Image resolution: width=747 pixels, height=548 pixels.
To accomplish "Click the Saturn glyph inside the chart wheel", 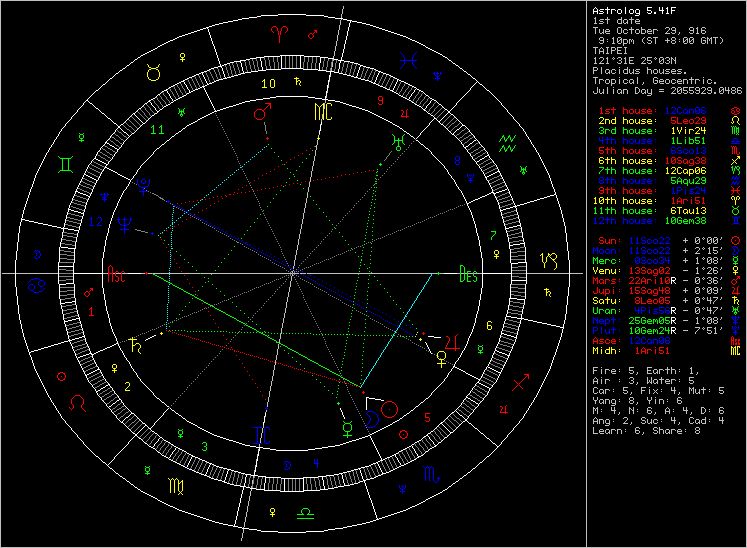I will point(133,347).
